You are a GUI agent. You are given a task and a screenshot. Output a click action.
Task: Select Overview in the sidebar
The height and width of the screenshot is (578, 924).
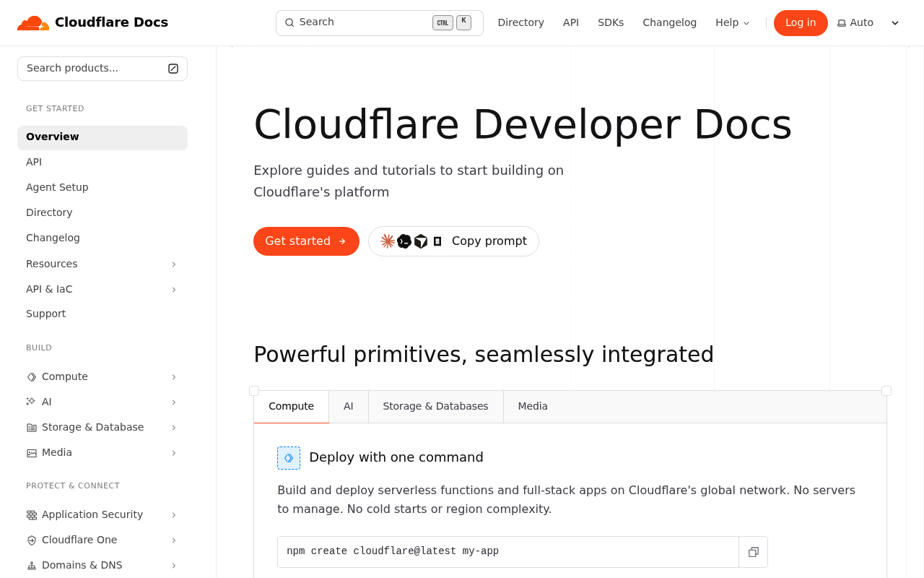pyautogui.click(x=103, y=137)
